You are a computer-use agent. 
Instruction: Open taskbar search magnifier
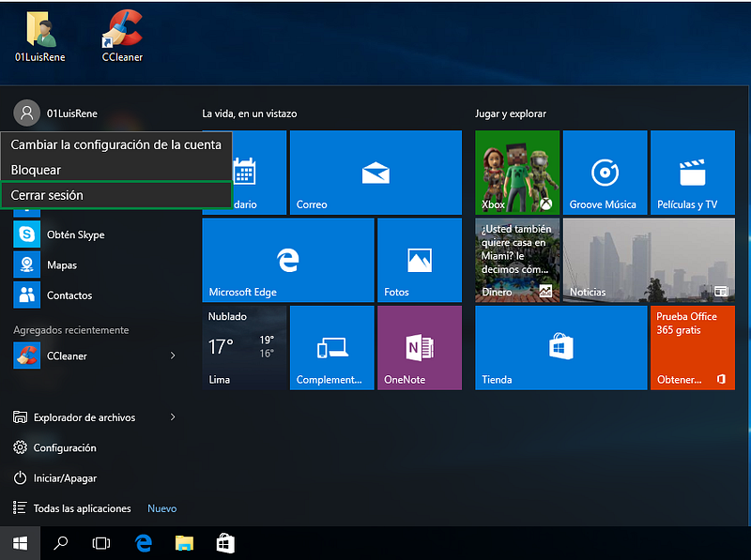pos(60,543)
